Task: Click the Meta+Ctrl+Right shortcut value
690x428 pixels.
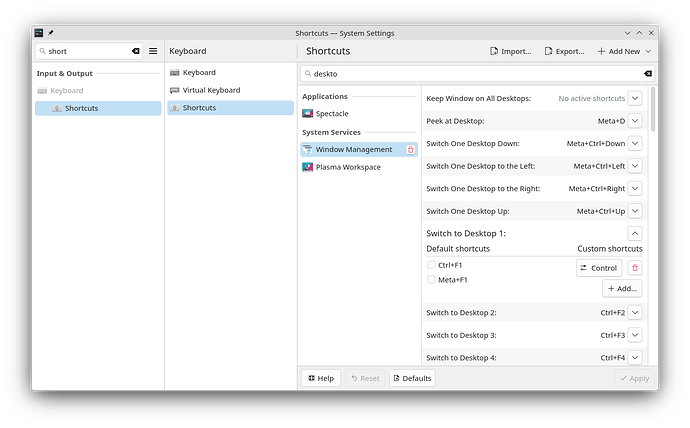Action: click(x=596, y=189)
